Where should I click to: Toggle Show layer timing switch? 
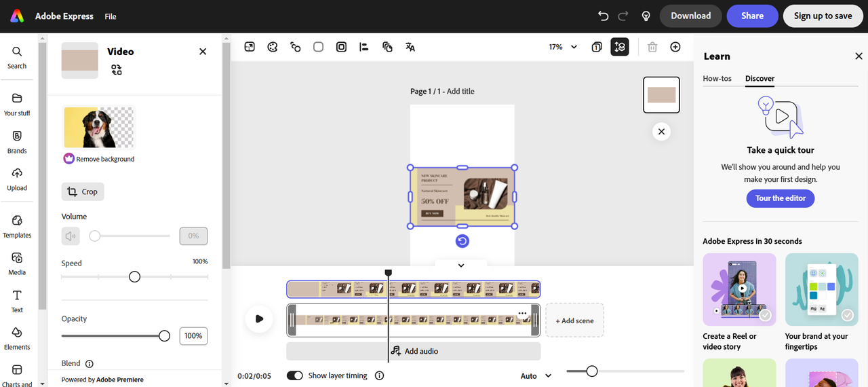coord(294,375)
